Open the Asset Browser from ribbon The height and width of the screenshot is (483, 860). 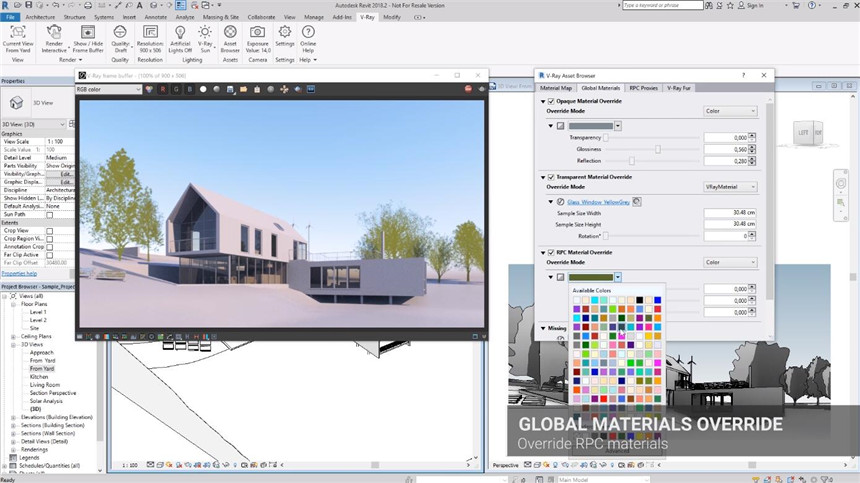[231, 32]
